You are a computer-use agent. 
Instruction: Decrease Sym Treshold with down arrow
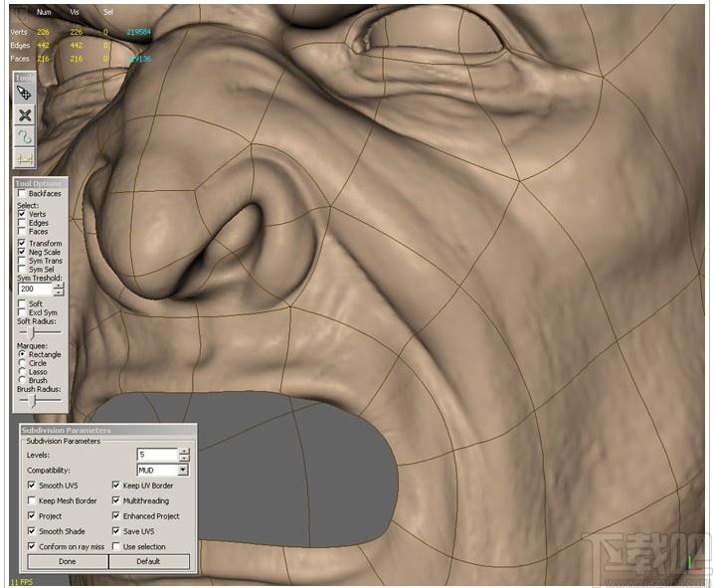point(59,292)
